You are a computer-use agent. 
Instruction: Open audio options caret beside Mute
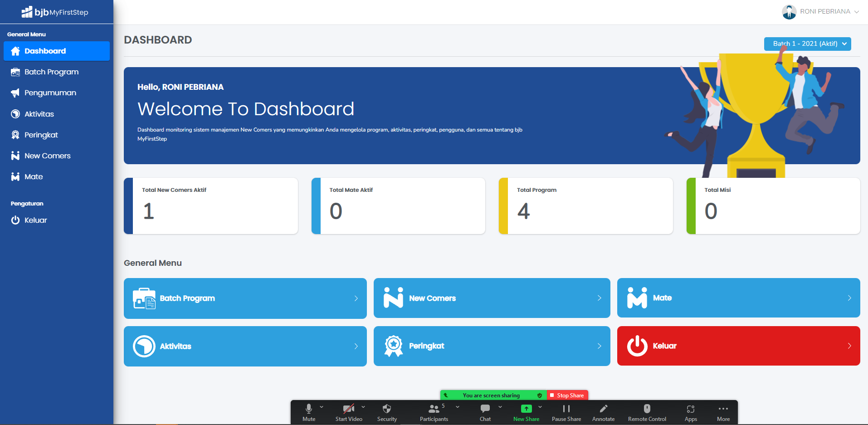[322, 407]
